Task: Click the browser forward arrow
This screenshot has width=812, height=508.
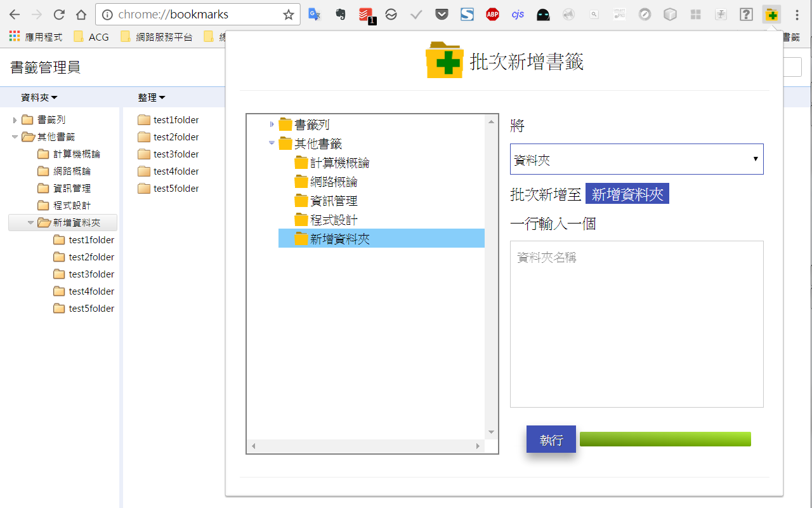Action: coord(37,15)
